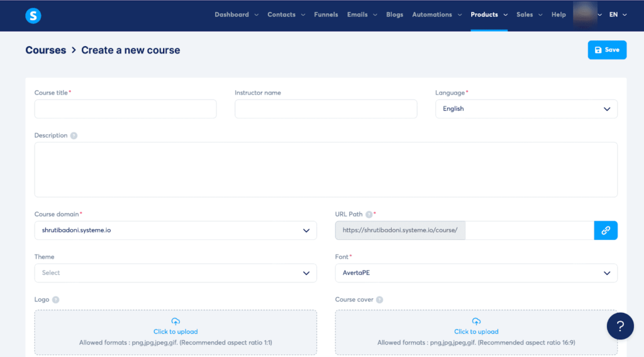This screenshot has height=357, width=644.
Task: Expand the Dashboard menu chevron
Action: 257,15
